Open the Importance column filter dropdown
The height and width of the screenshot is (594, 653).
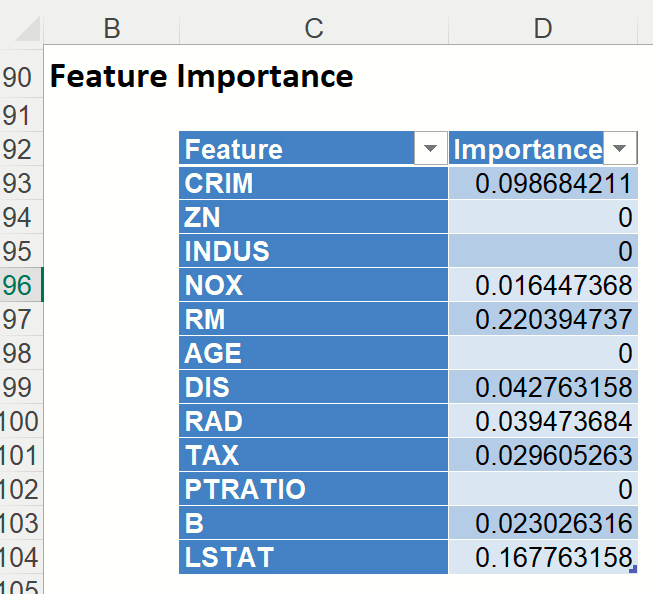[x=620, y=149]
